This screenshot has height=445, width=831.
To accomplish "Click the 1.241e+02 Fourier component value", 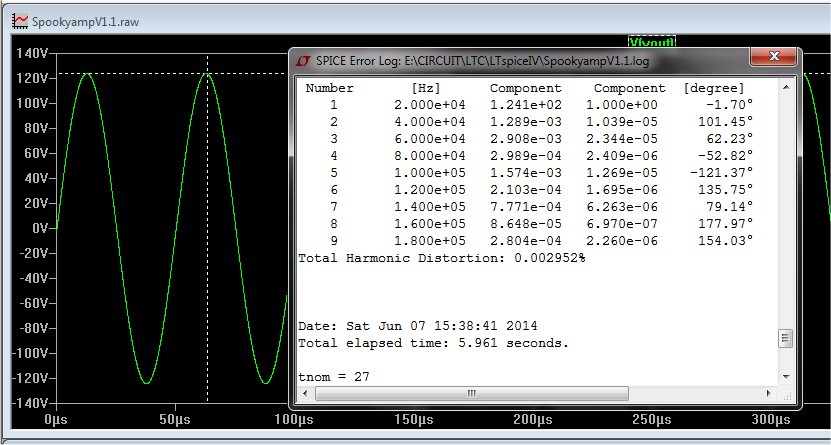I will click(x=526, y=105).
